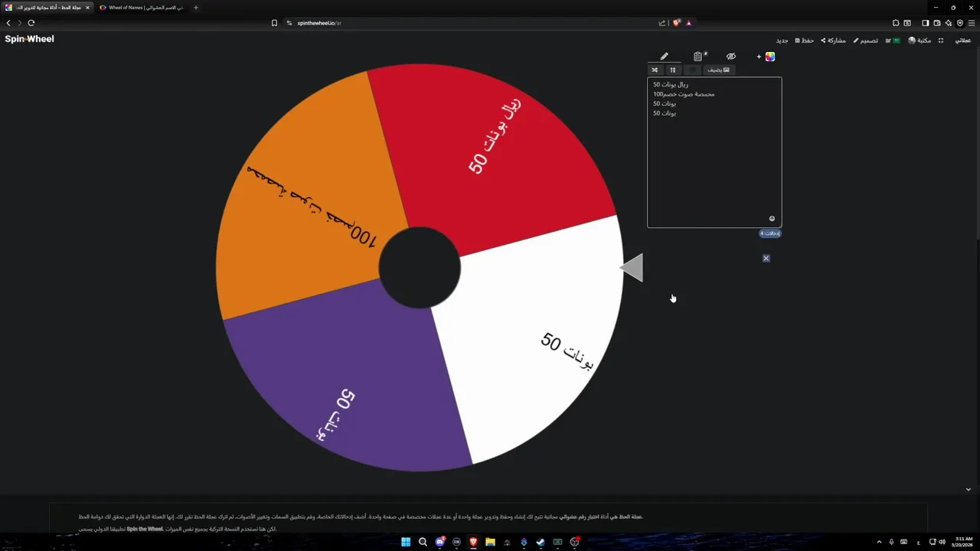Click the emoji icon in the entries box
Viewport: 980px width, 551px height.
click(x=772, y=219)
